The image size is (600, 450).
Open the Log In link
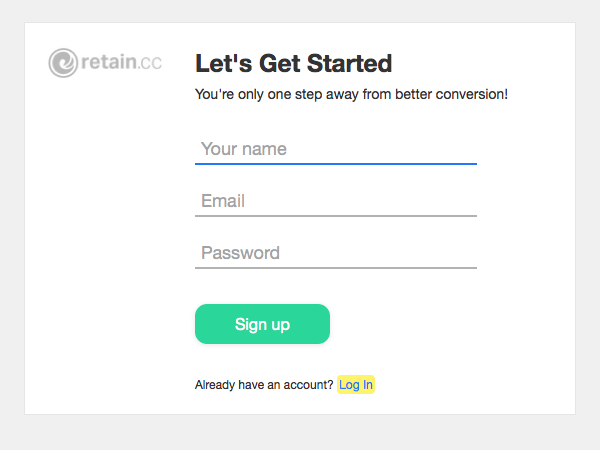(356, 385)
